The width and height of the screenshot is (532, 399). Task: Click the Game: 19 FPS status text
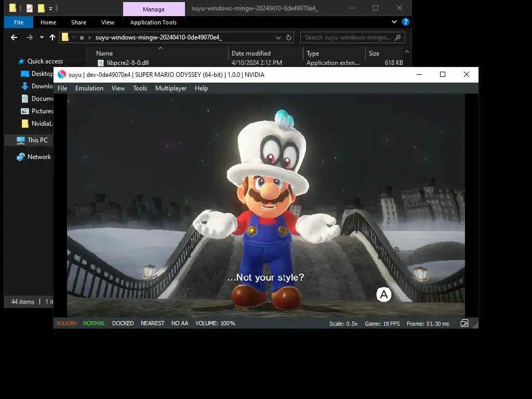[x=382, y=324]
